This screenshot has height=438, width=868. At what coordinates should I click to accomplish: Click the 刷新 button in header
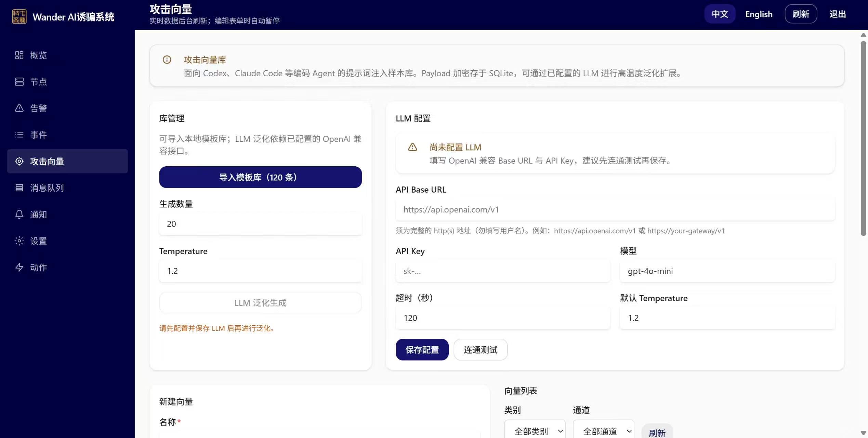tap(801, 14)
